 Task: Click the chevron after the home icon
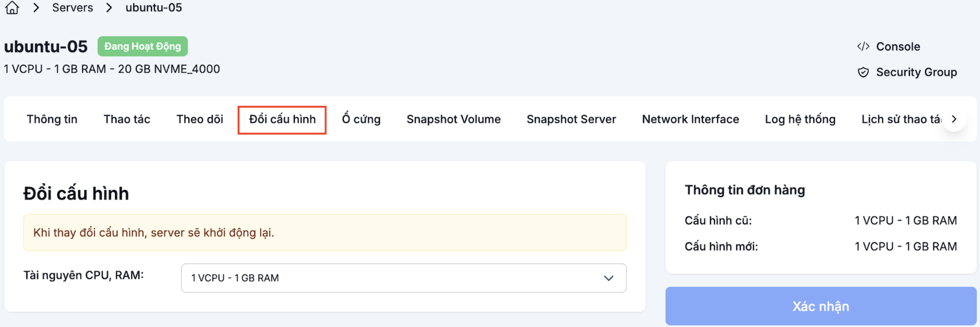pos(36,7)
